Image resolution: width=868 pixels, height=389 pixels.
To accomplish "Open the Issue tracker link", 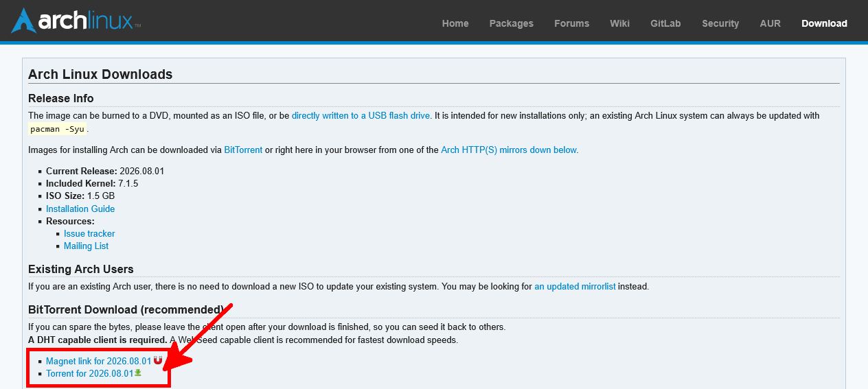I will [89, 233].
